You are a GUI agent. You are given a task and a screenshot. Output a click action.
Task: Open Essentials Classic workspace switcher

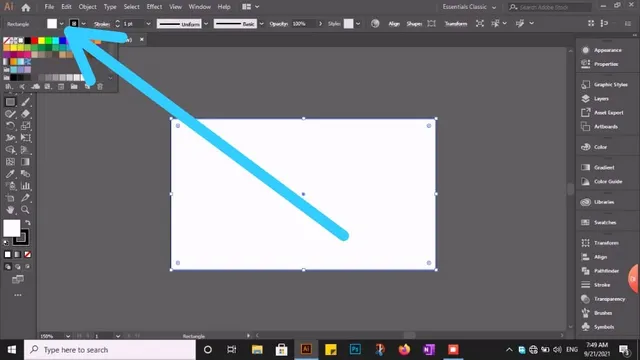469,7
